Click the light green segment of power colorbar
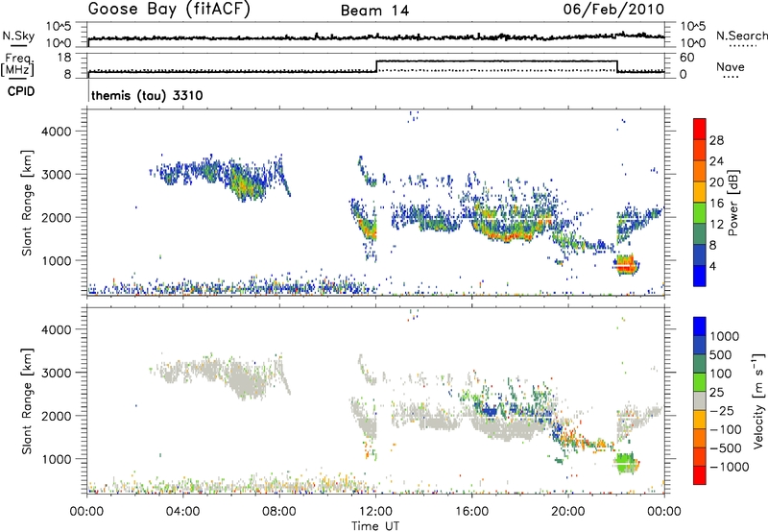The height and width of the screenshot is (532, 768). point(700,212)
